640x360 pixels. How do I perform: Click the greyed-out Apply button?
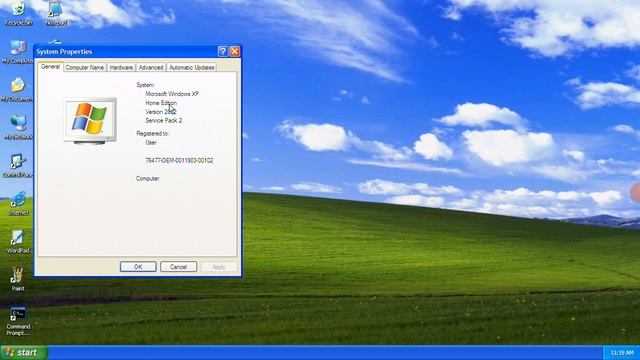[x=219, y=267]
